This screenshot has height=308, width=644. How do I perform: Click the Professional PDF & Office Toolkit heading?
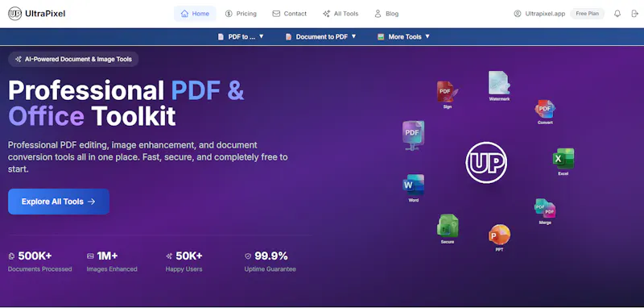point(126,103)
